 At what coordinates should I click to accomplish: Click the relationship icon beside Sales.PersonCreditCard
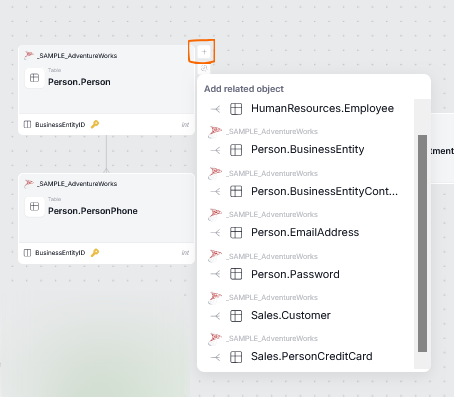(x=216, y=357)
